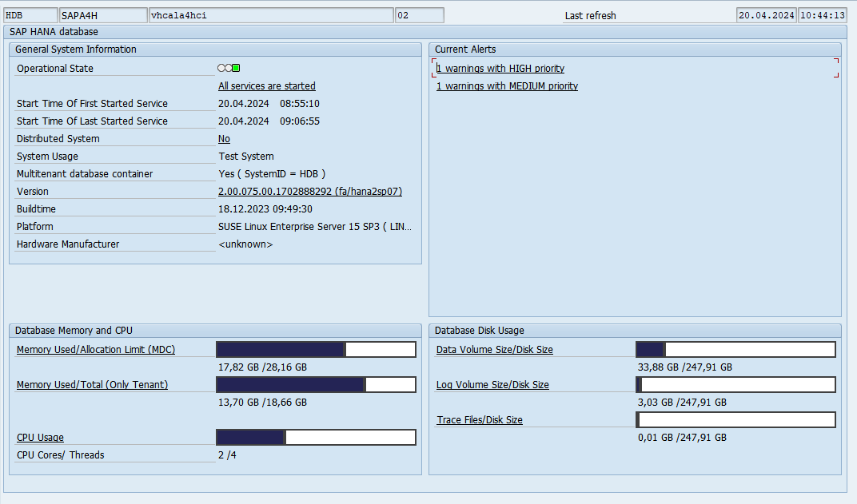This screenshot has width=857, height=504.
Task: Click the 'Hardware Manufacturer' label
Action: (68, 244)
